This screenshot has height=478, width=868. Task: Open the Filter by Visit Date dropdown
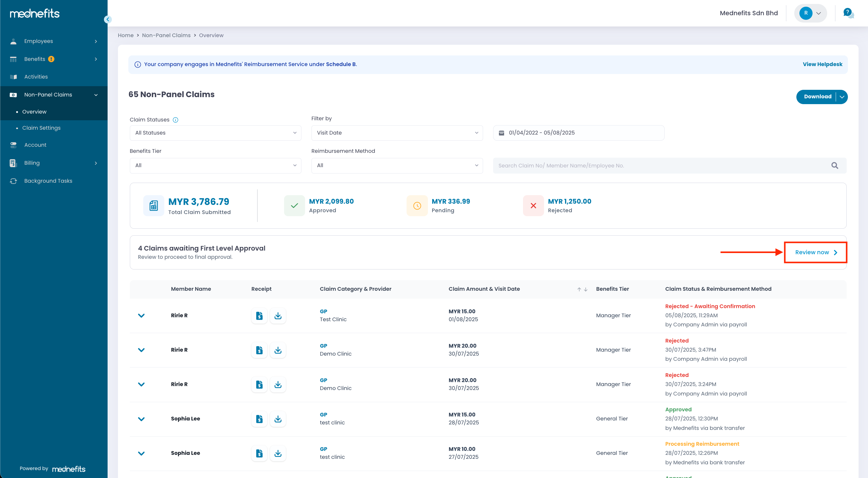(397, 133)
